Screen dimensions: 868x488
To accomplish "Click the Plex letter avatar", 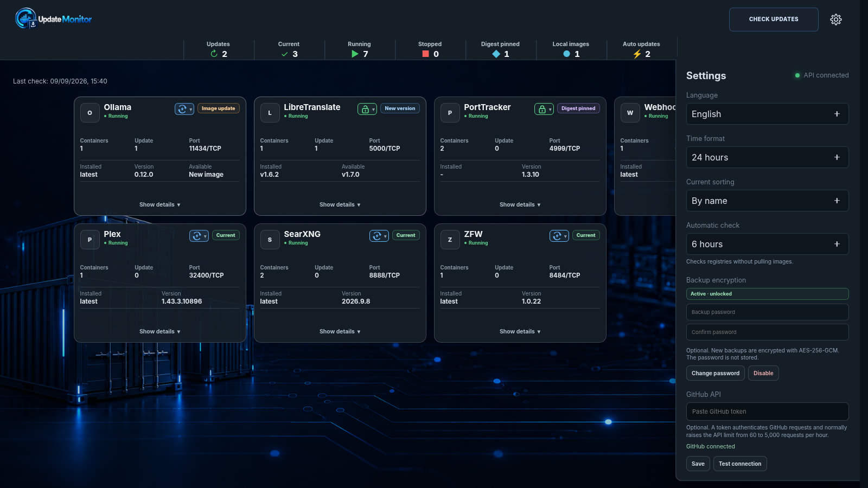I will [x=90, y=240].
